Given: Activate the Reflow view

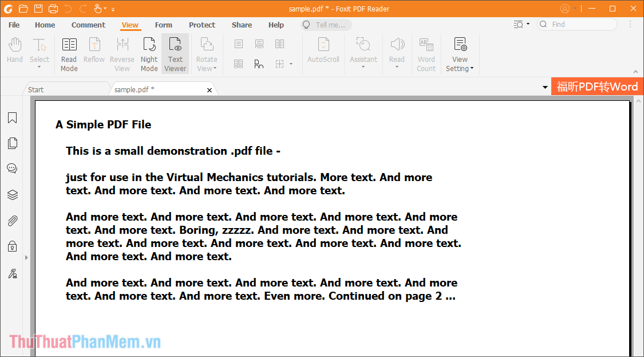Looking at the screenshot, I should pyautogui.click(x=94, y=53).
